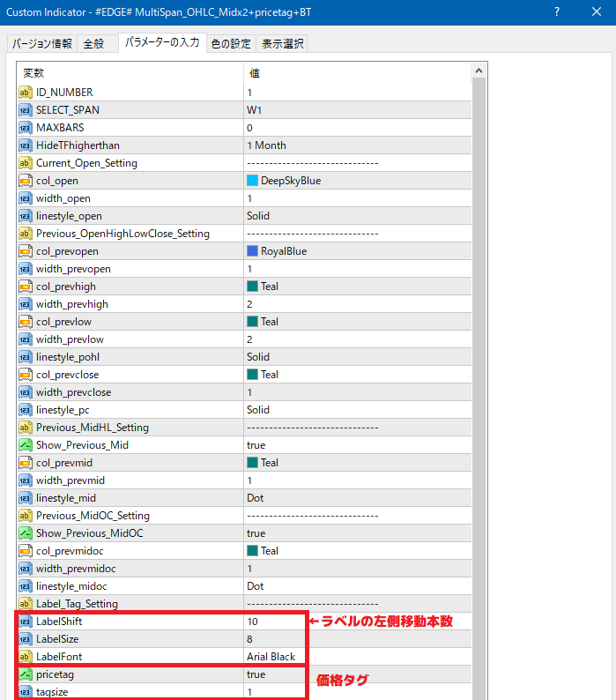This screenshot has width=616, height=700.
Task: Click the LabelFont string type icon
Action: click(x=26, y=657)
